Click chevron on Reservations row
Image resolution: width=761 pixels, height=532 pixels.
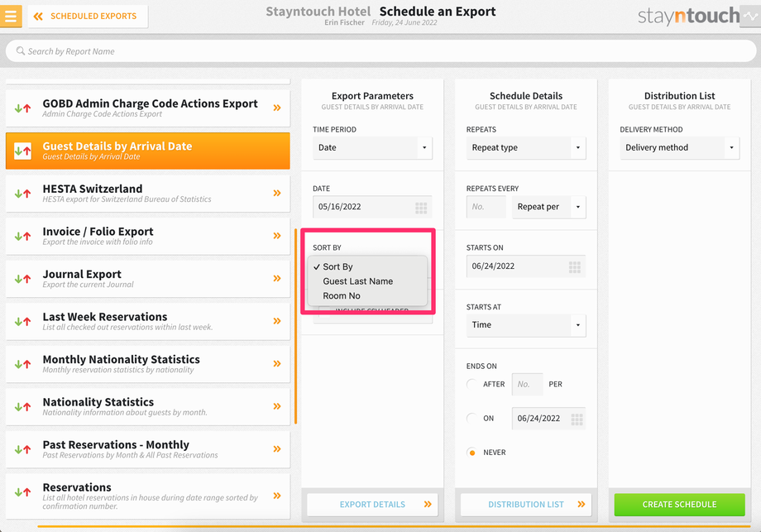point(277,496)
